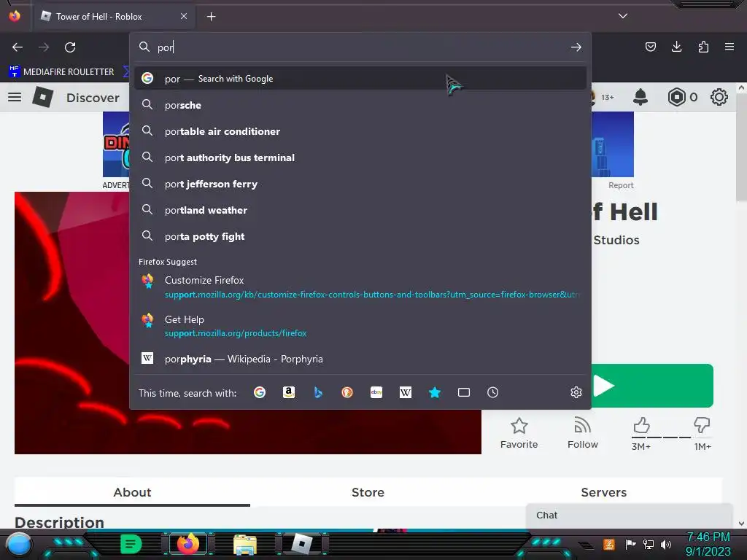This screenshot has width=747, height=560.
Task: Open Roblox notifications bell
Action: 640,97
